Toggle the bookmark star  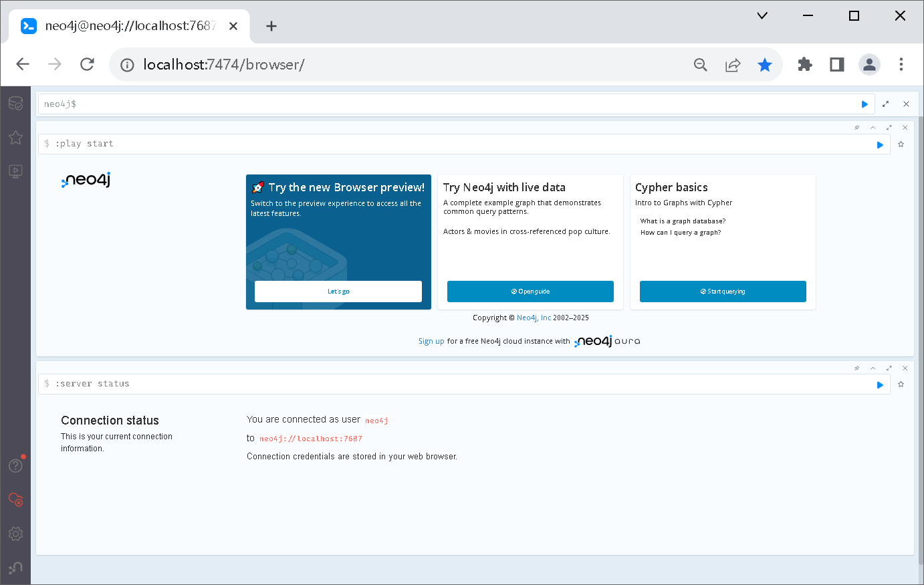(x=765, y=65)
